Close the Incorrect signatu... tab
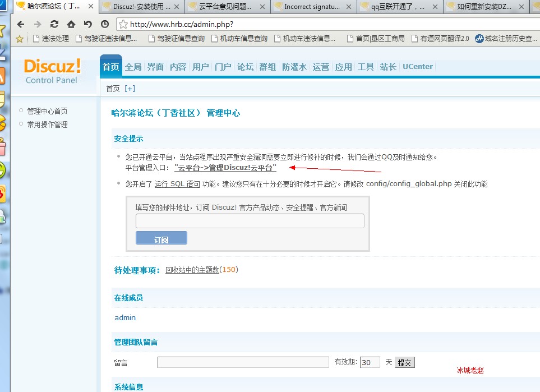The height and width of the screenshot is (392, 540). 349,7
